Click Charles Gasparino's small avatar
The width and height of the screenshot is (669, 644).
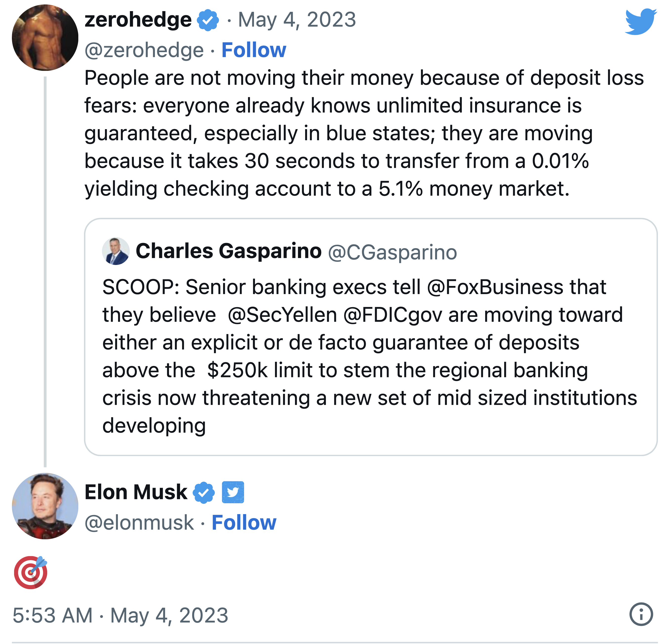click(x=116, y=251)
